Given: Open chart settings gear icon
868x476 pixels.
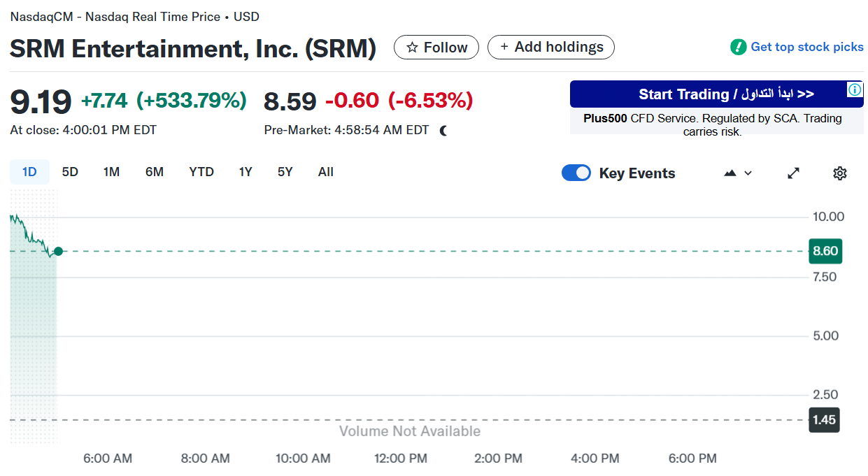Looking at the screenshot, I should 840,173.
